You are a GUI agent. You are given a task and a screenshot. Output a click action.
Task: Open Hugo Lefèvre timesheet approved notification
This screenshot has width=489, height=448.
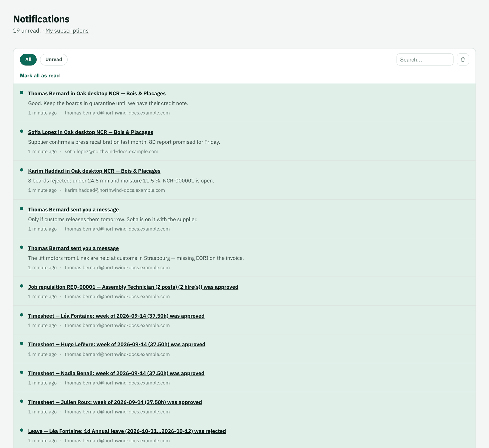click(117, 344)
